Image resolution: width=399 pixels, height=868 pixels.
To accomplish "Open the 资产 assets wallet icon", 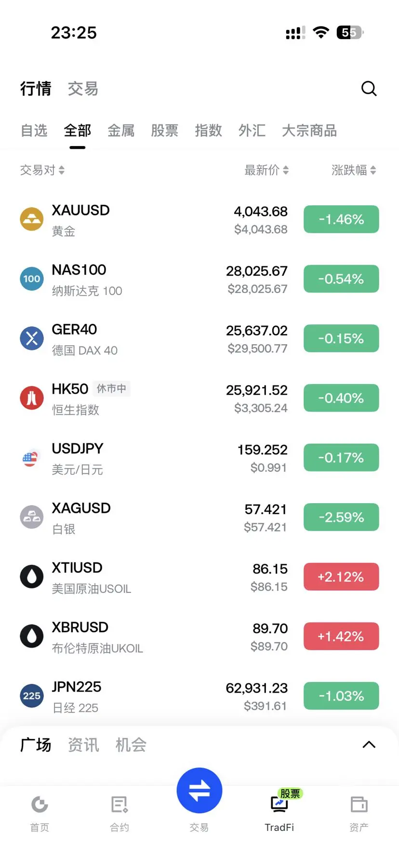I will pos(359,804).
